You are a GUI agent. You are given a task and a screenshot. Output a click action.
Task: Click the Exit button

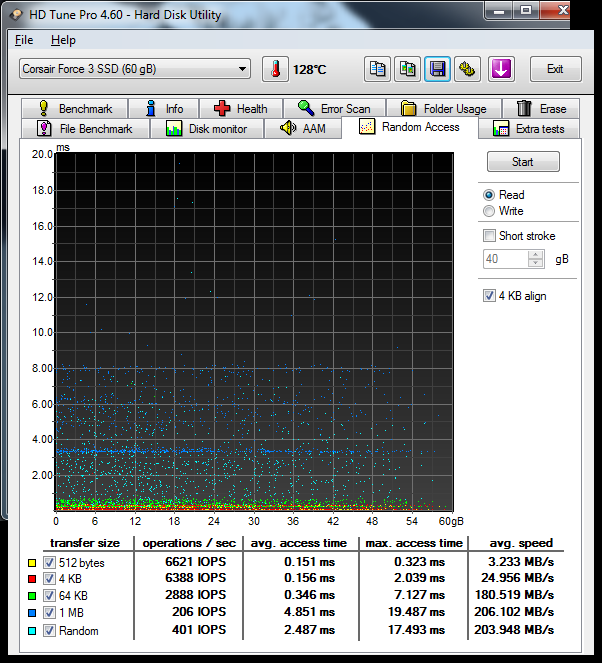coord(555,69)
